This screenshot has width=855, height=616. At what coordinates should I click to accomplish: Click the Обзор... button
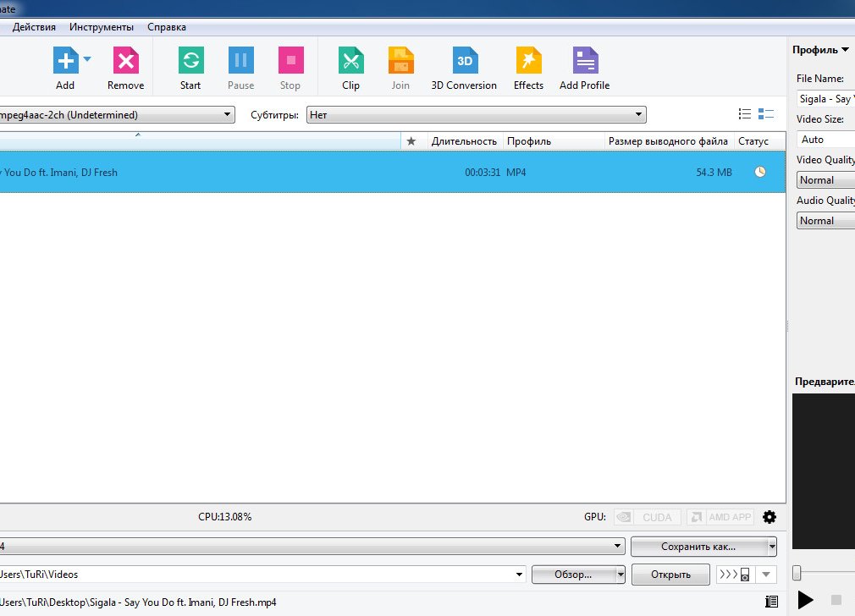[573, 575]
